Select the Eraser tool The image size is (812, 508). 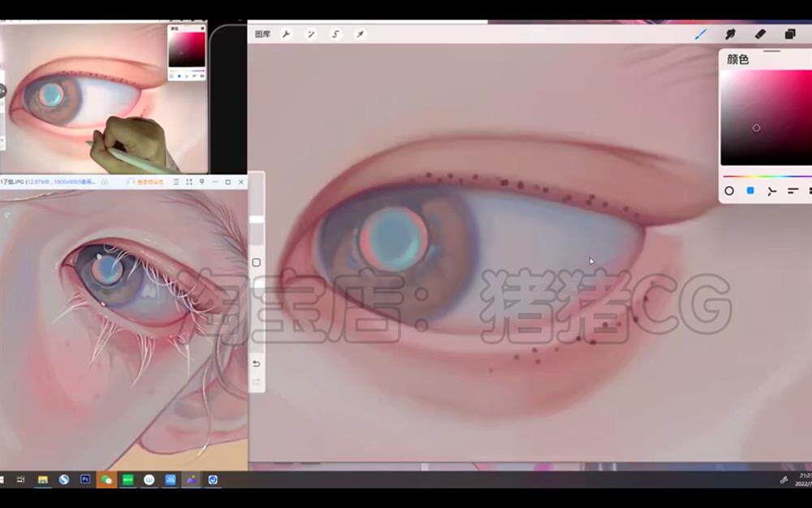759,34
